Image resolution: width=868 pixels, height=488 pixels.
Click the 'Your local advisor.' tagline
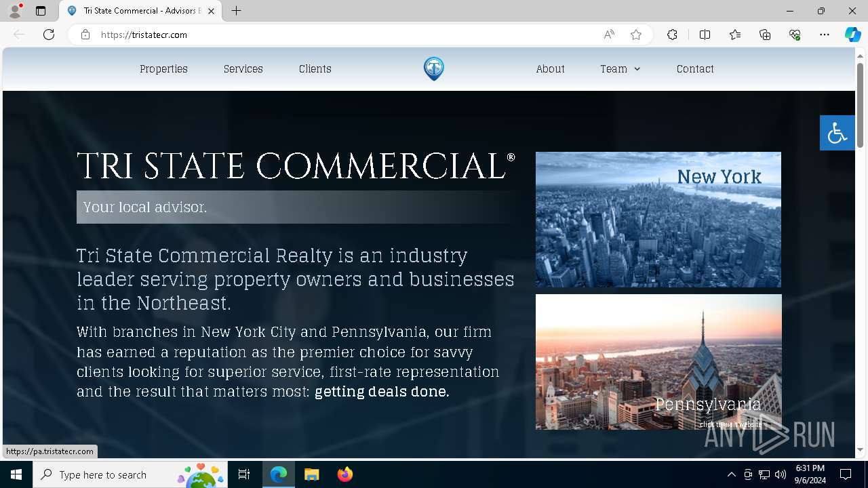tap(145, 207)
